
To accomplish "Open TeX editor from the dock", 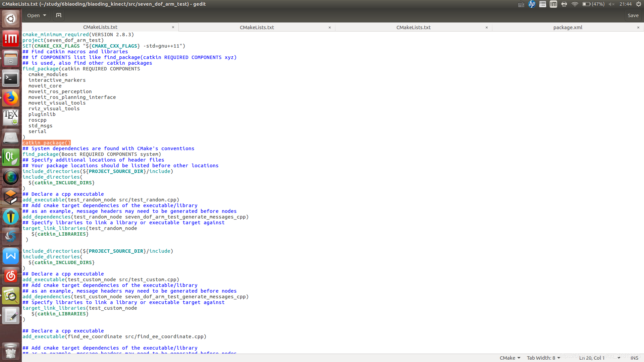I will pos(11,118).
